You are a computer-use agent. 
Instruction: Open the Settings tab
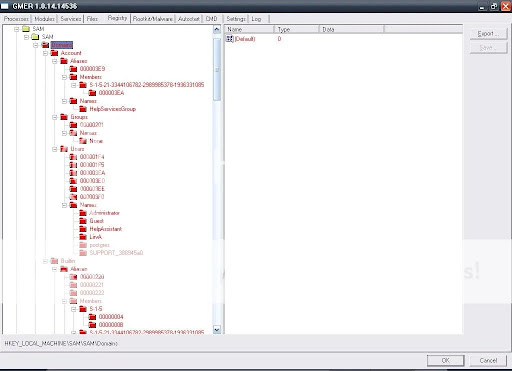click(236, 19)
